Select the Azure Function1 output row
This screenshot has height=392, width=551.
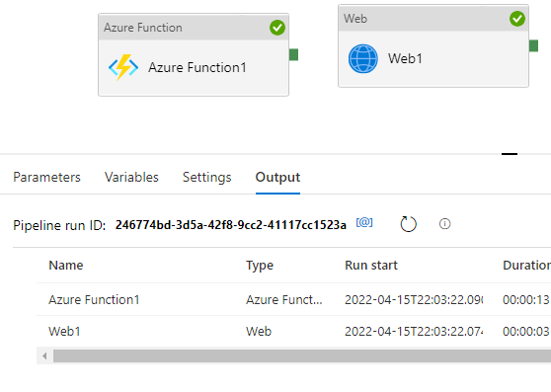pyautogui.click(x=294, y=299)
